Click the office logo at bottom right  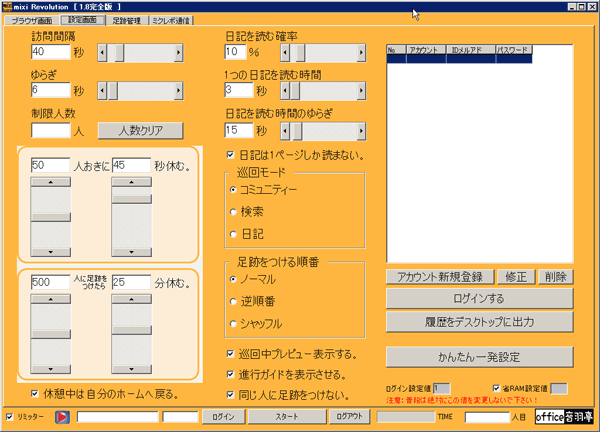coord(564,416)
